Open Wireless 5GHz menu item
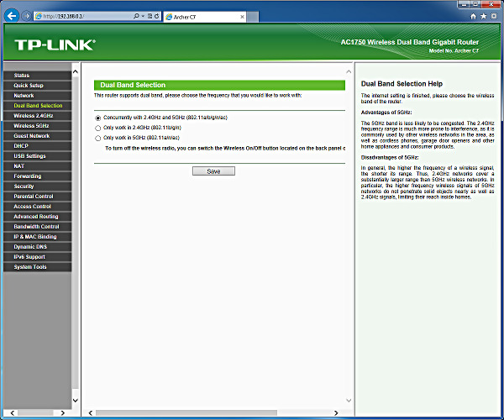The height and width of the screenshot is (420, 504). click(x=38, y=126)
